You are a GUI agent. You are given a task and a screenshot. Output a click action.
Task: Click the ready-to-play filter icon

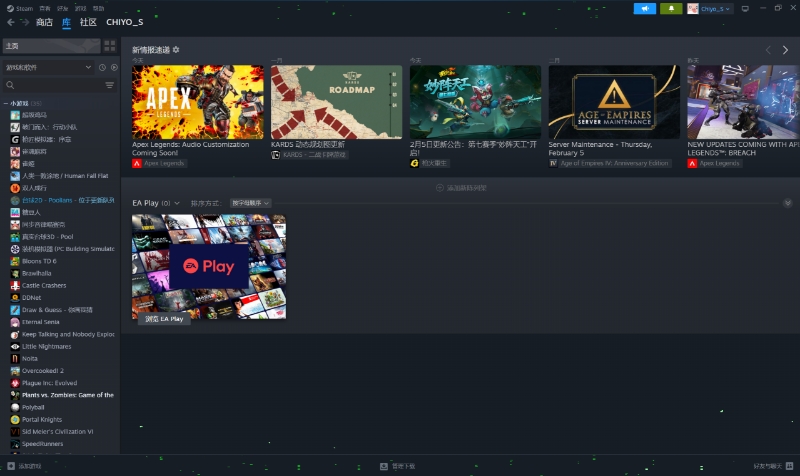click(111, 67)
